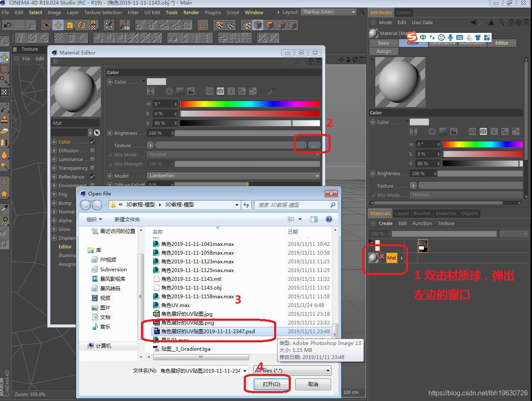532x401 pixels.
Task: Click the Model radio in Material Editor
Action: (110, 176)
